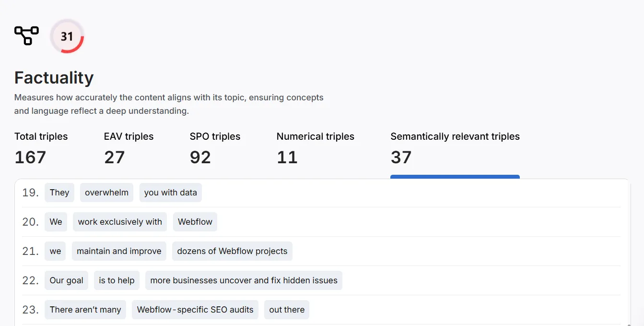644x326 pixels.
Task: Open the Total triples tab
Action: coord(41,149)
